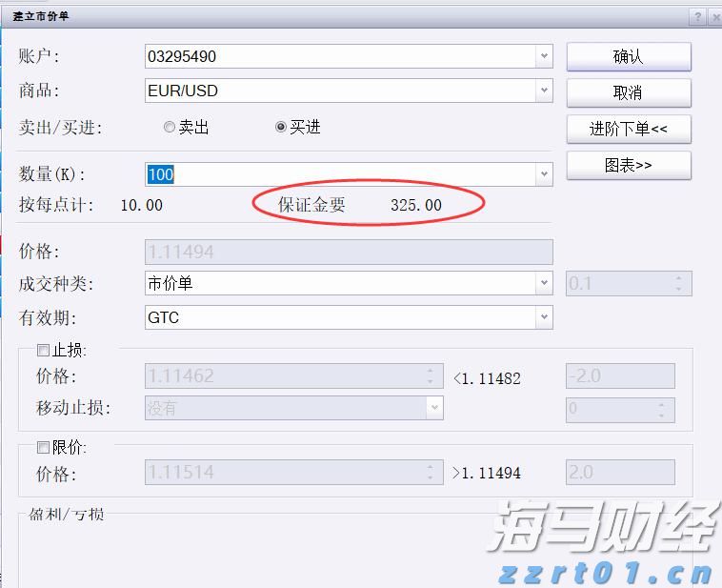Select the 买进 buy radio button
The image size is (722, 588).
click(x=281, y=127)
